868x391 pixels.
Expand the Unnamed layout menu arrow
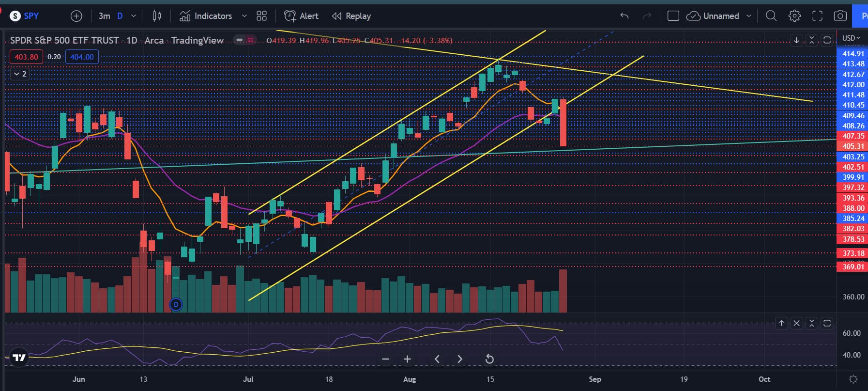[x=749, y=16]
